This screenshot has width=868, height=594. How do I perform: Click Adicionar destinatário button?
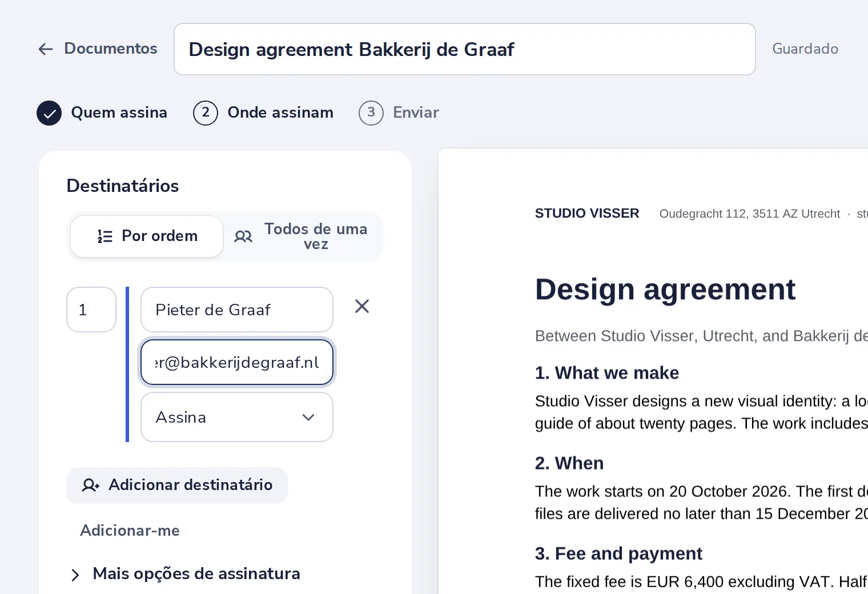[x=177, y=485]
